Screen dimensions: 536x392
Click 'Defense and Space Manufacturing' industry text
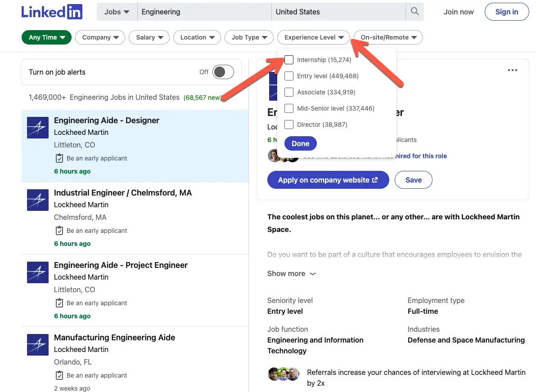(x=466, y=340)
